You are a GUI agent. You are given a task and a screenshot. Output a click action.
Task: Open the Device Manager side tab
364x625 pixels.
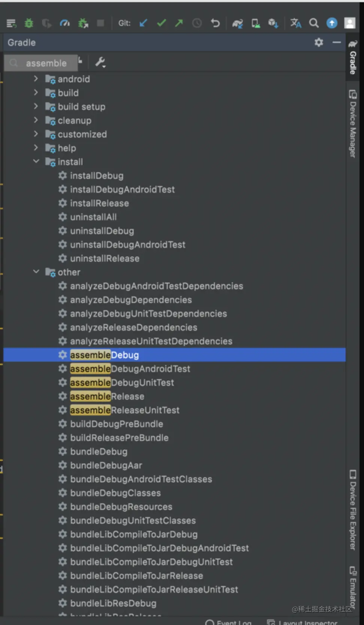(353, 124)
